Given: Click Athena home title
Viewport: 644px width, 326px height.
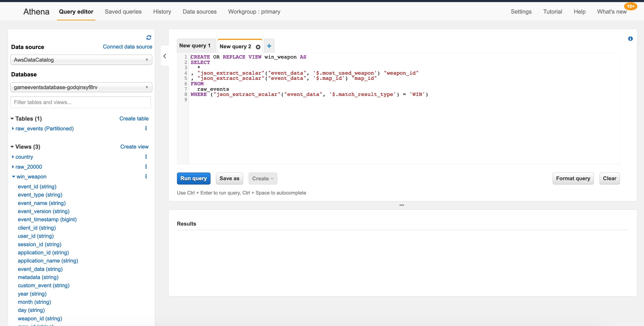Looking at the screenshot, I should click(x=36, y=12).
